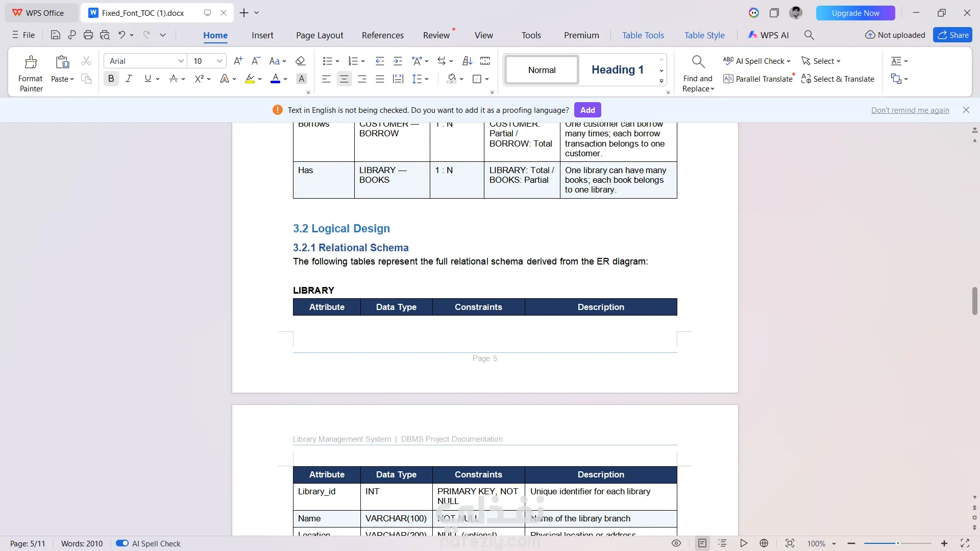Align text to the right

coord(362,79)
